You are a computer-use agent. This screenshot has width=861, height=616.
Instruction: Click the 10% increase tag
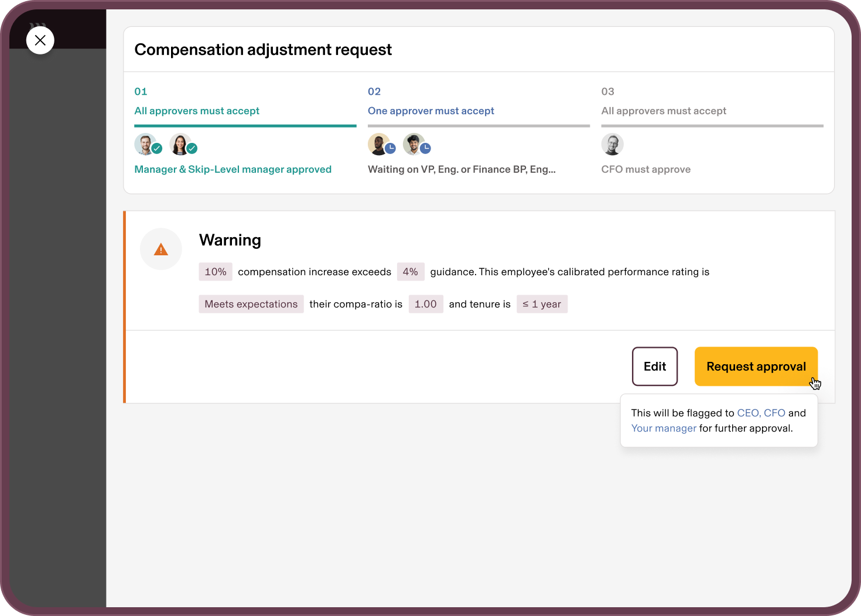point(216,272)
